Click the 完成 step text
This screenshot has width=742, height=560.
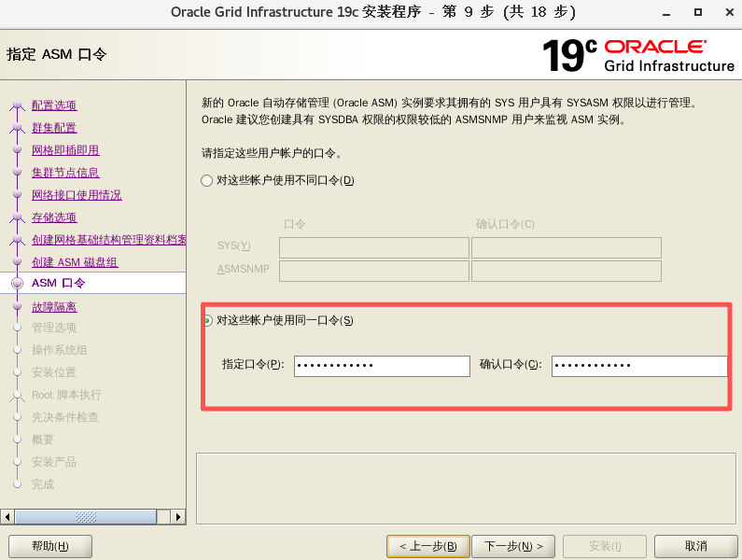[43, 484]
